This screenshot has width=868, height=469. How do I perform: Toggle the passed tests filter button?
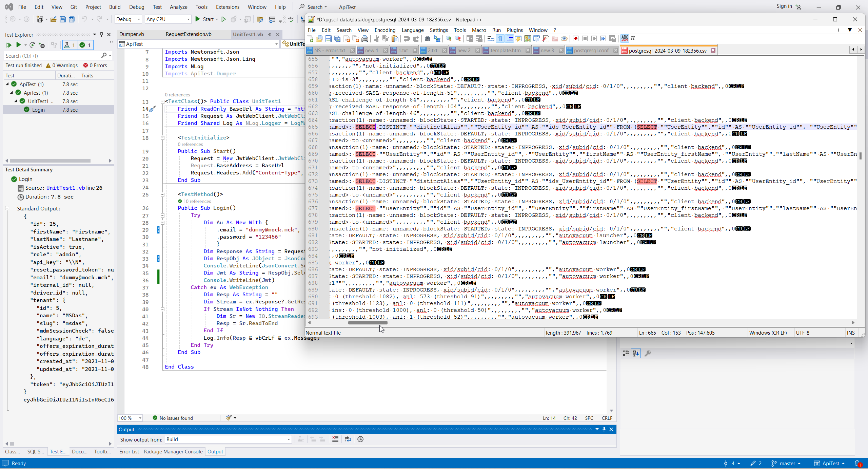point(85,45)
